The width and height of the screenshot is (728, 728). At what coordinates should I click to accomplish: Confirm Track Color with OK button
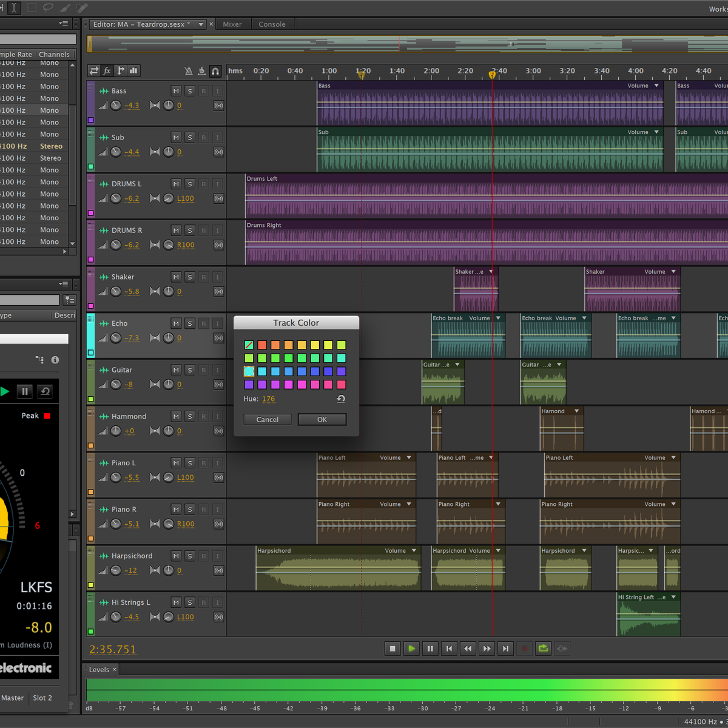tap(322, 420)
